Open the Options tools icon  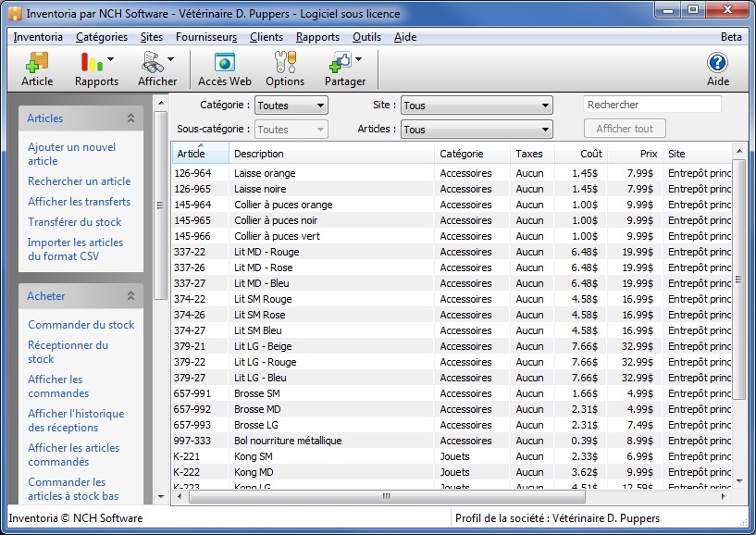click(285, 63)
